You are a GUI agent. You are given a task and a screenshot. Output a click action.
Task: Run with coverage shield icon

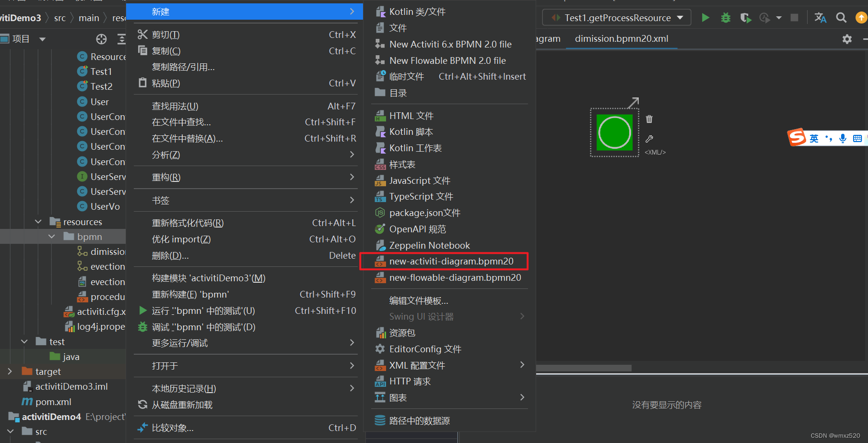point(745,18)
